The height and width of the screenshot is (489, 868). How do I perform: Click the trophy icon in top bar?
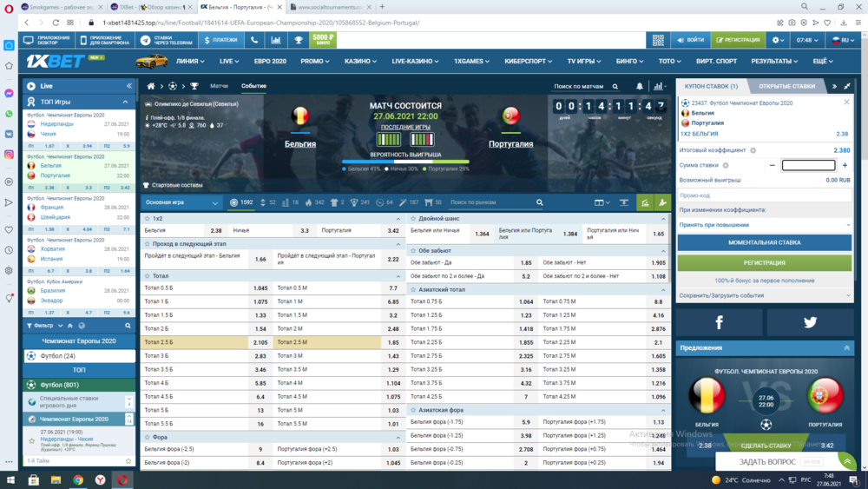298,40
